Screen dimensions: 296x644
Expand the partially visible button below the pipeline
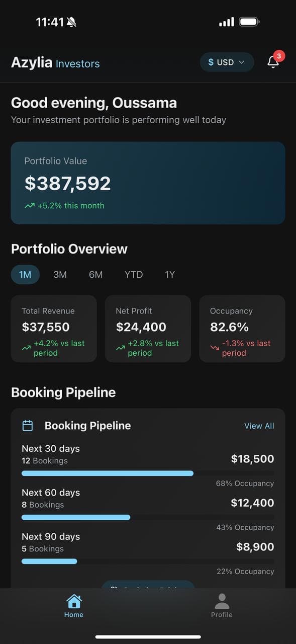point(148,587)
